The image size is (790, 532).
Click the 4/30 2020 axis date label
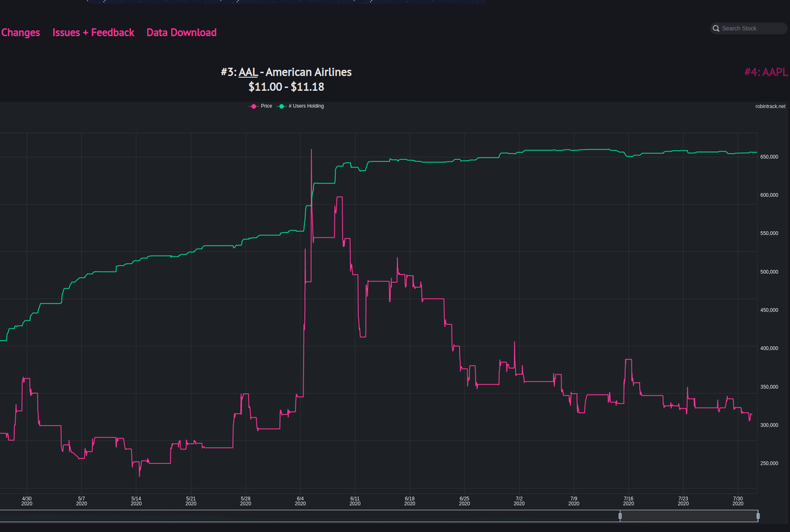(26, 500)
